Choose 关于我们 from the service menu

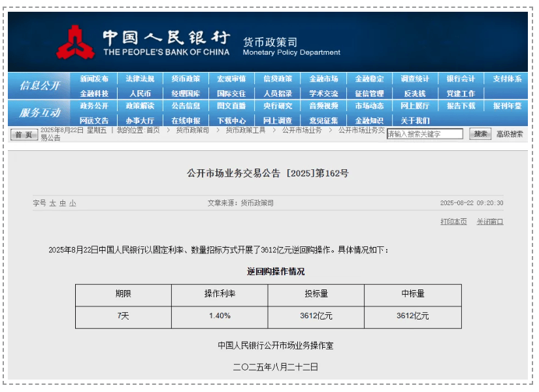(415, 121)
